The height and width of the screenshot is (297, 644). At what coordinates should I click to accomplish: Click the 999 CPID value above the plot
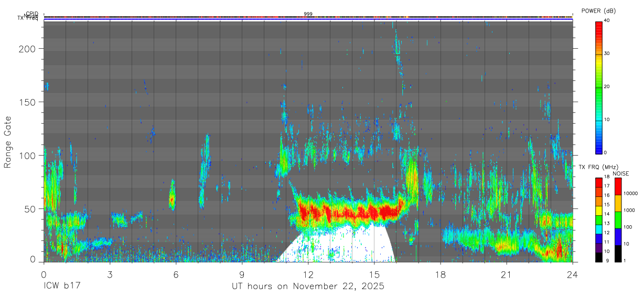308,14
